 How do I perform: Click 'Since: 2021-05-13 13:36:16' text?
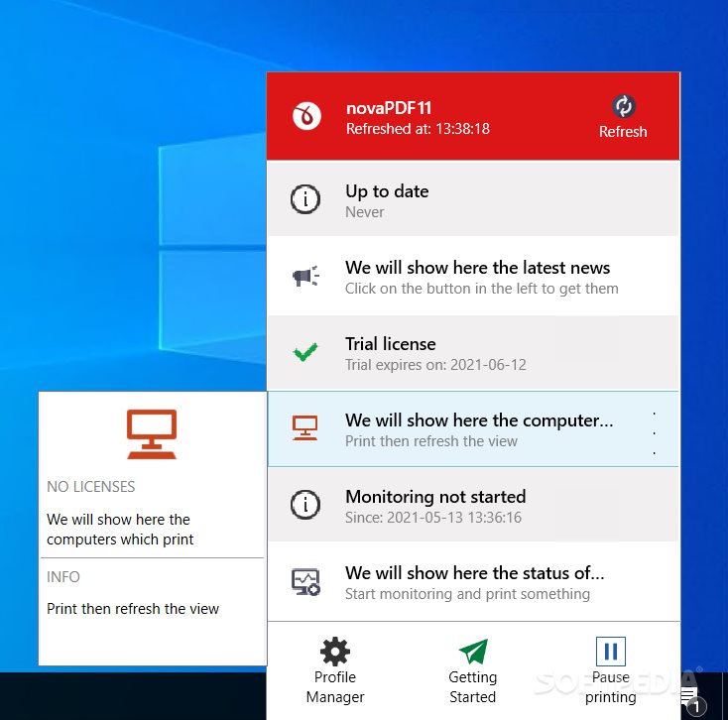[x=433, y=518]
